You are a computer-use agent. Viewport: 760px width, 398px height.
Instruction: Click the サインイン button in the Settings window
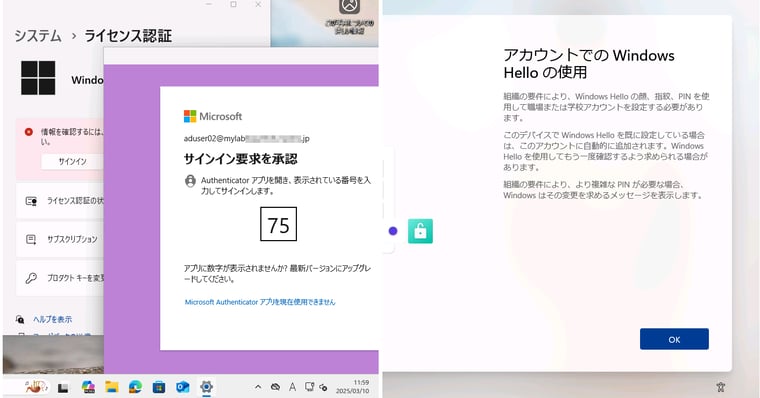(72, 161)
